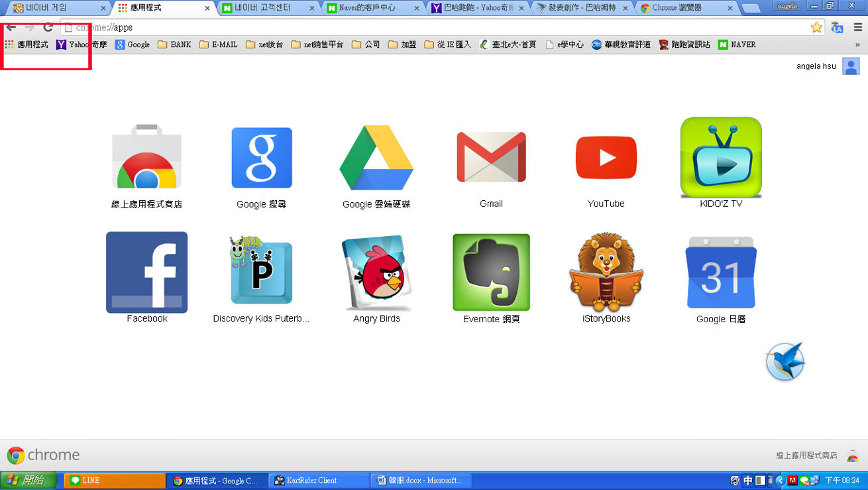
Task: Open the 加盟 bookmarks folder
Action: tap(402, 44)
